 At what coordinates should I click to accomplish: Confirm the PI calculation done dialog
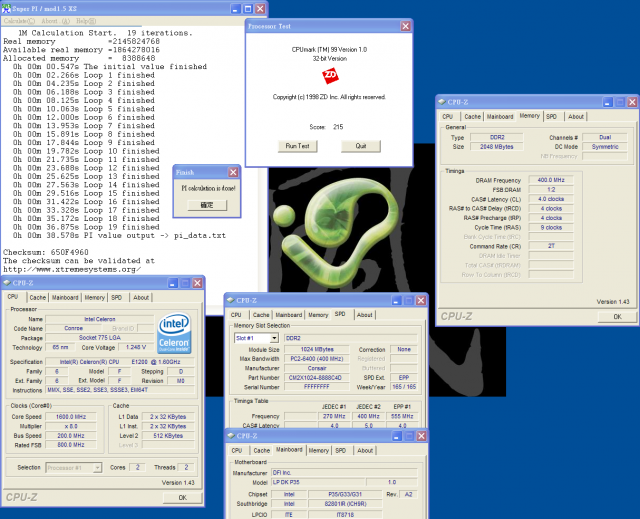(207, 205)
